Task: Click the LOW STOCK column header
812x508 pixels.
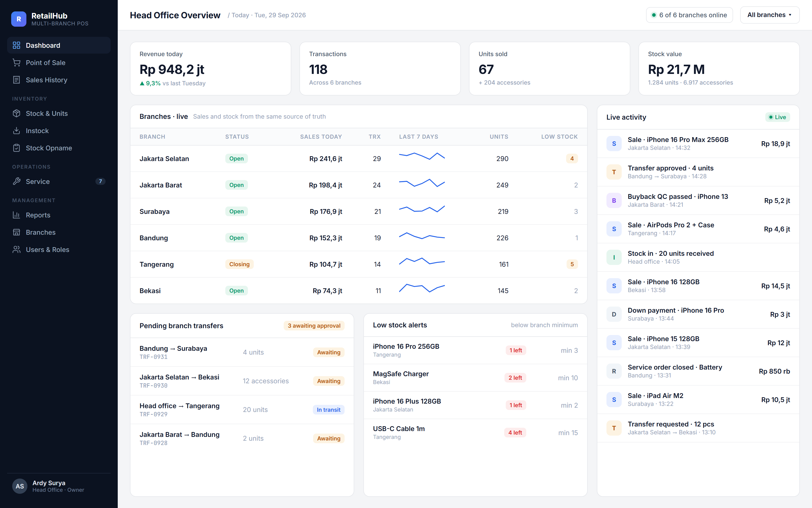Action: tap(559, 137)
